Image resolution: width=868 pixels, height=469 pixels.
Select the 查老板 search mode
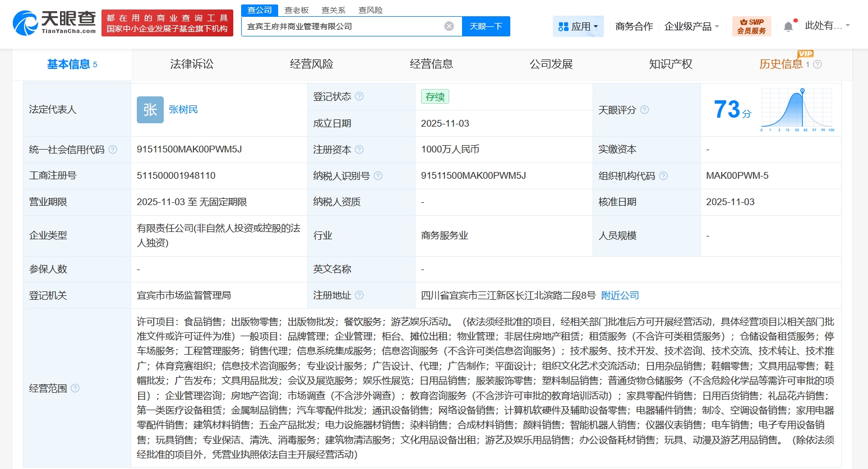(297, 10)
